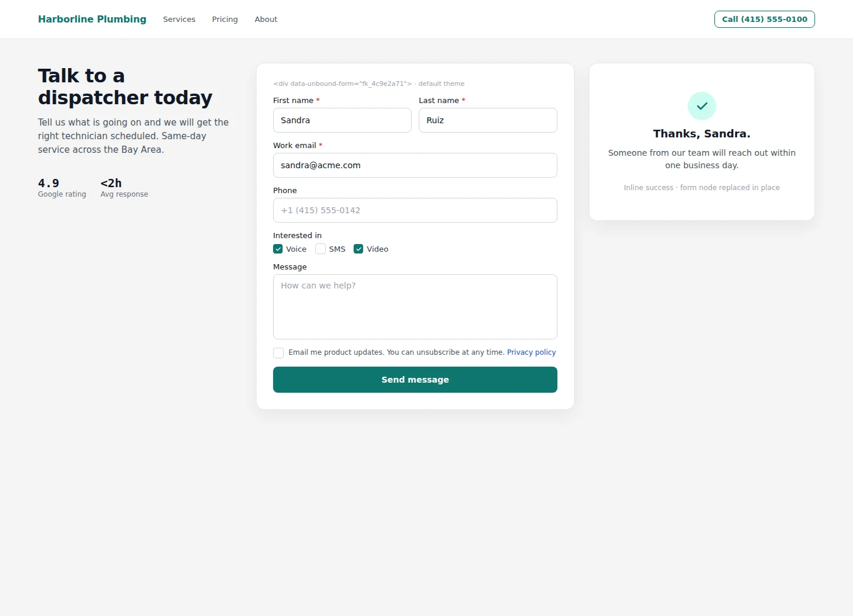The width and height of the screenshot is (853, 616).
Task: Enable the email product updates checkbox
Action: pyautogui.click(x=278, y=353)
